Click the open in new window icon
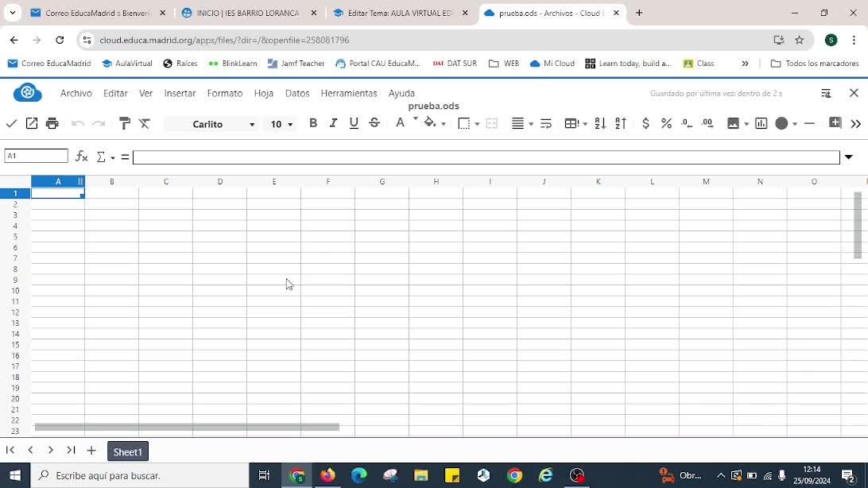Image resolution: width=868 pixels, height=488 pixels. [x=32, y=123]
